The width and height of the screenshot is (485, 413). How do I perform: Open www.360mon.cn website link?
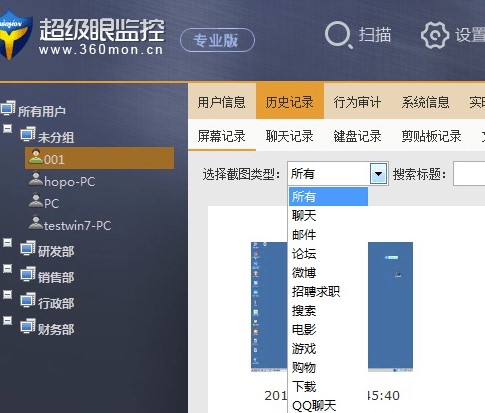101,50
